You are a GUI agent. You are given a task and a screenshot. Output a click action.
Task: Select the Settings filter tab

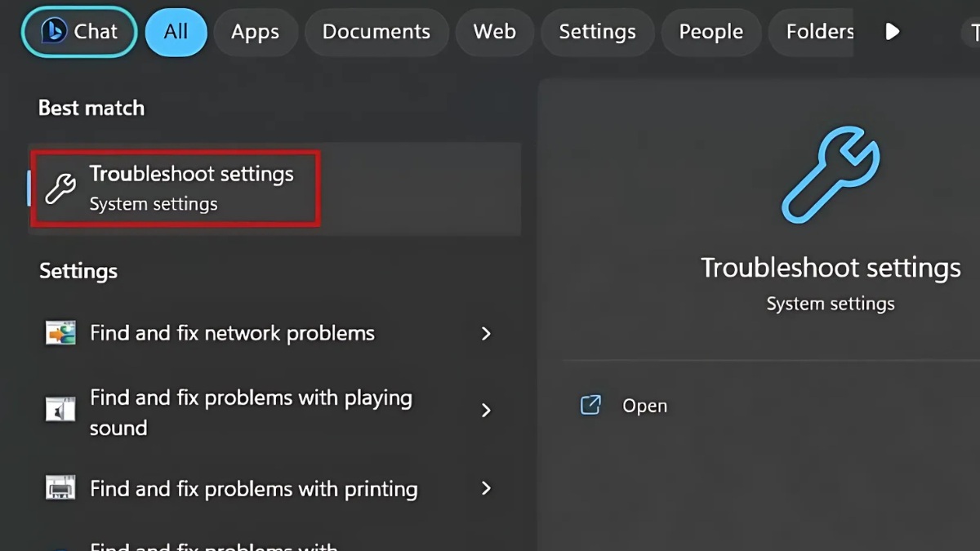pyautogui.click(x=597, y=32)
